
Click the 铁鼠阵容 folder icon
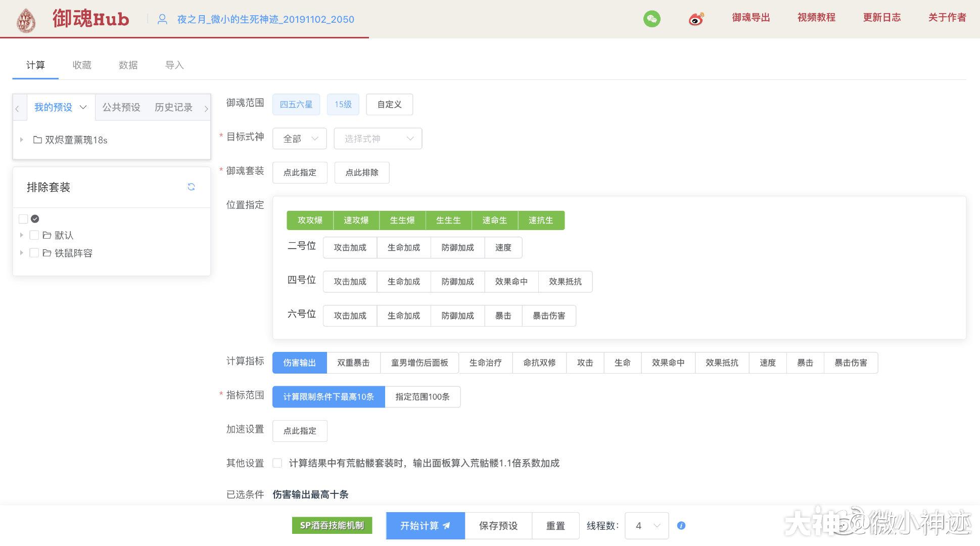pos(47,253)
